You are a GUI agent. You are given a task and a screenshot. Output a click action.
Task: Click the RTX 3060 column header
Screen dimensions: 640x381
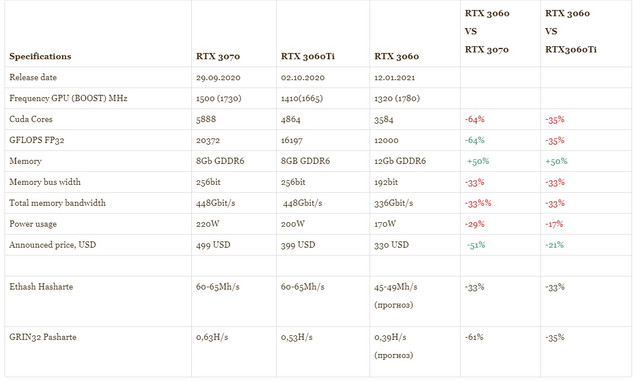396,56
